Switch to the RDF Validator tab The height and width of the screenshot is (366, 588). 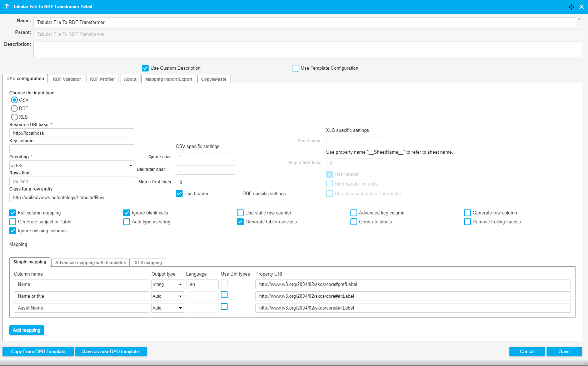[67, 79]
